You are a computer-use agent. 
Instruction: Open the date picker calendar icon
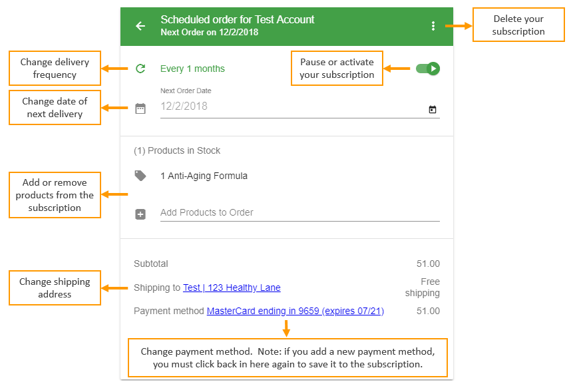pyautogui.click(x=433, y=109)
